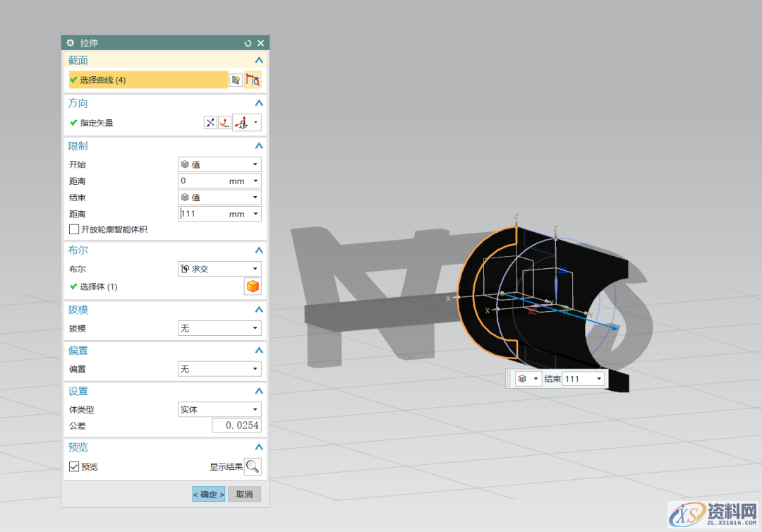762x532 pixels.
Task: Click the sketch section icon beside 选择曲线
Action: tap(236, 80)
